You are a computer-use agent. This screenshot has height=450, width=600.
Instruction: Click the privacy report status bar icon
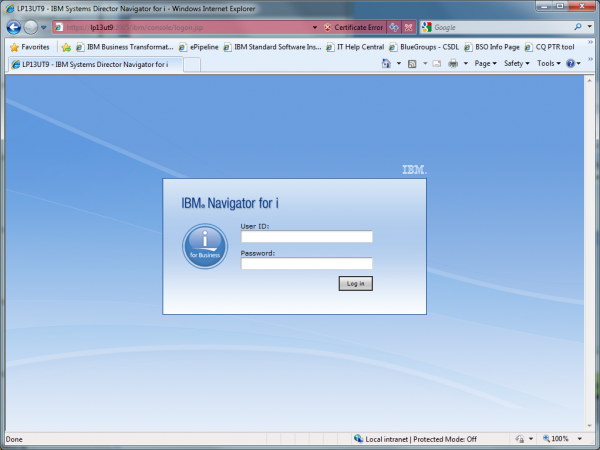[520, 439]
